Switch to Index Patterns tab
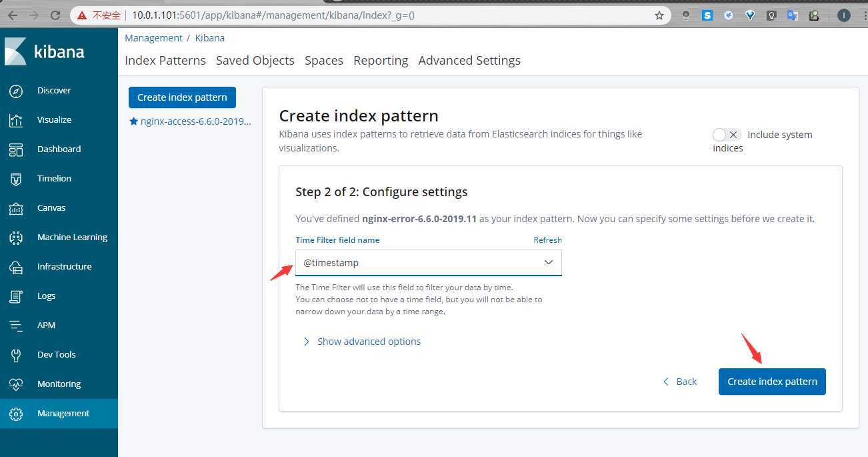868x457 pixels. 165,60
